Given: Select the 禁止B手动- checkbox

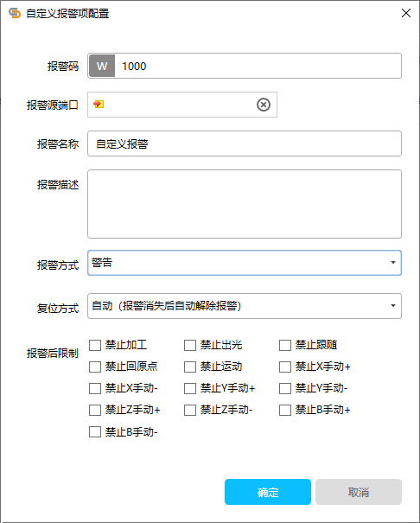Looking at the screenshot, I should (95, 432).
